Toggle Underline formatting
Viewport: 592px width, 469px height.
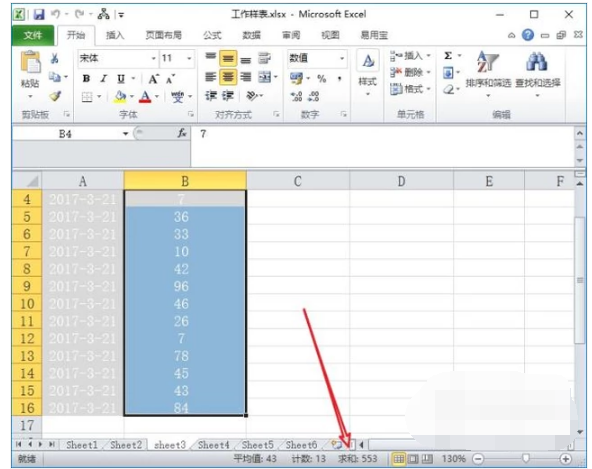121,79
